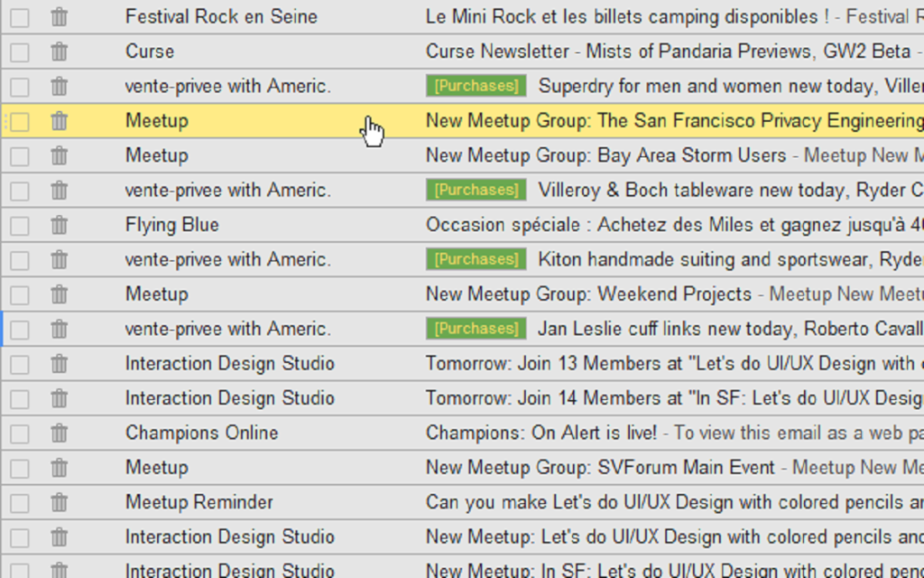This screenshot has height=578, width=924.
Task: Mark the Meetup Reminder email checkbox
Action: coord(20,503)
